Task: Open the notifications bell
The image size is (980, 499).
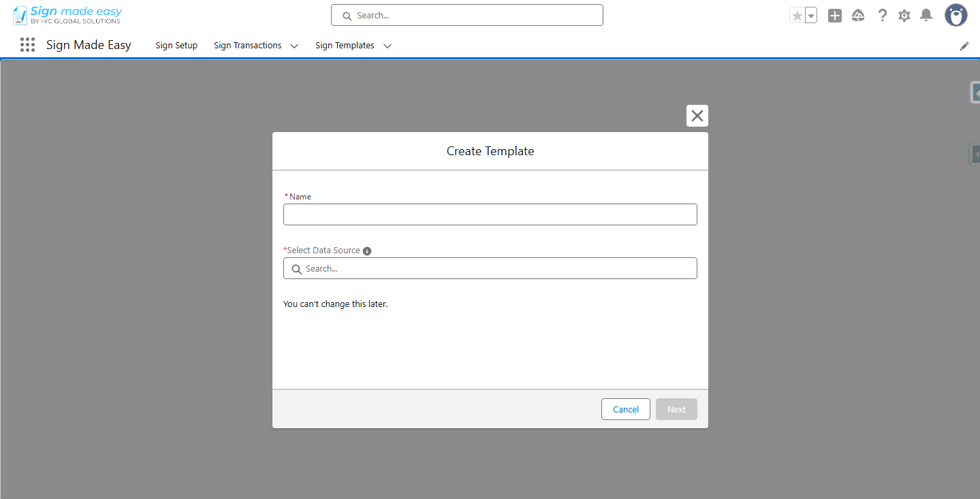Action: click(926, 16)
